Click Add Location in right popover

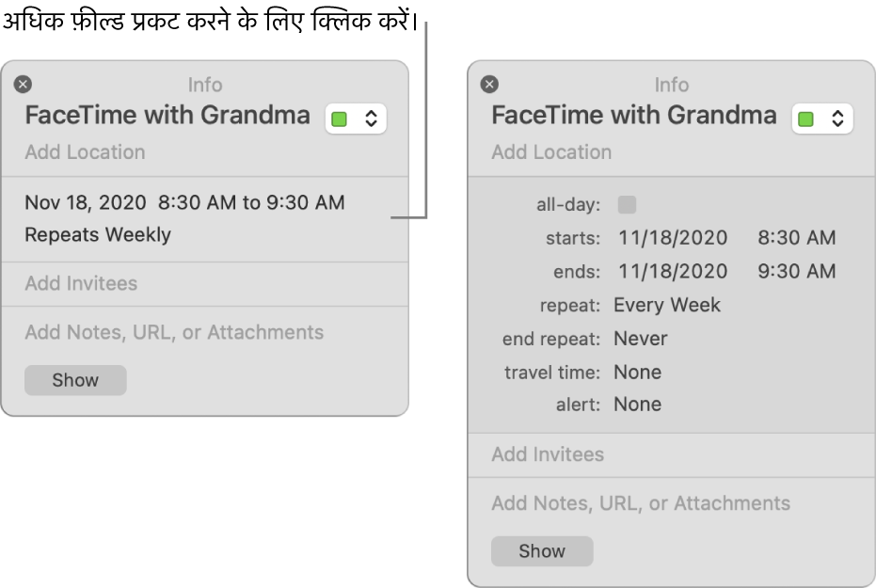[x=551, y=151]
